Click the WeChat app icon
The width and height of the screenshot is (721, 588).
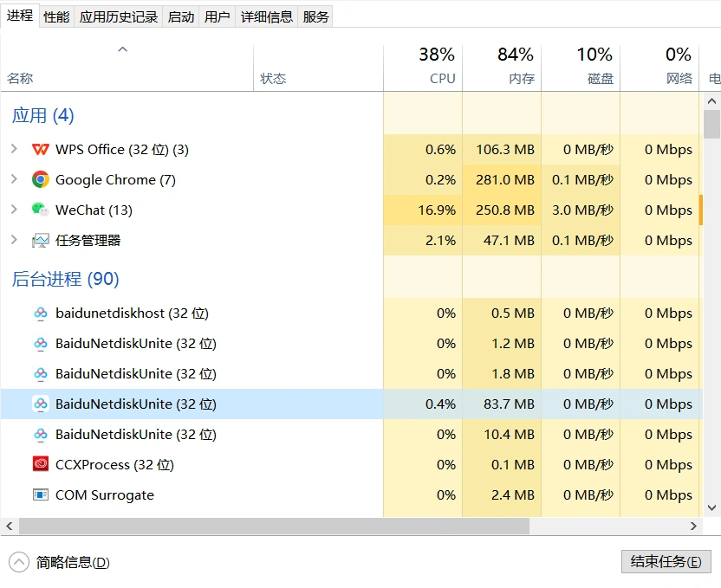41,210
